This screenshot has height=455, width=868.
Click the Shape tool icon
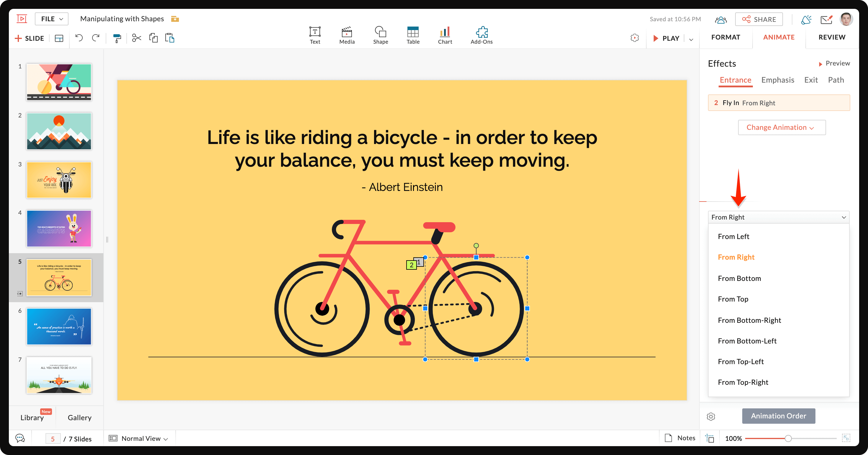point(379,32)
